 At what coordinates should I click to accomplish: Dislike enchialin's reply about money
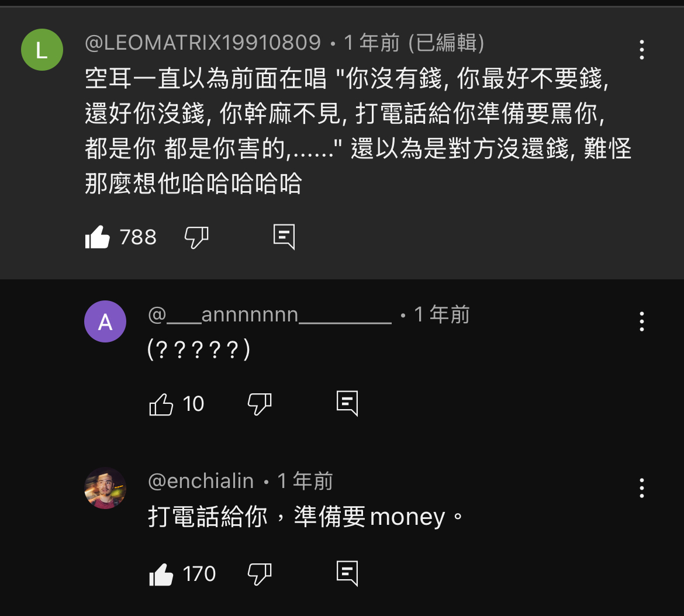pos(260,574)
